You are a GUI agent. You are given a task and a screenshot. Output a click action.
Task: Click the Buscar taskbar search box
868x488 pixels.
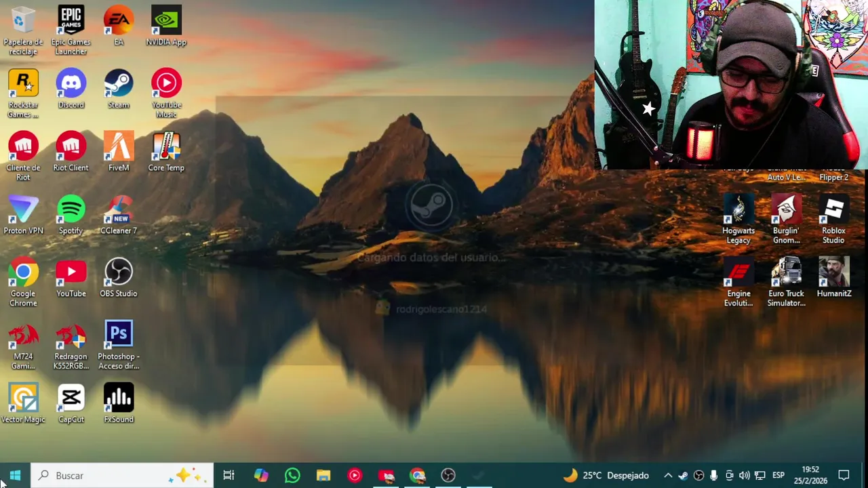(123, 475)
